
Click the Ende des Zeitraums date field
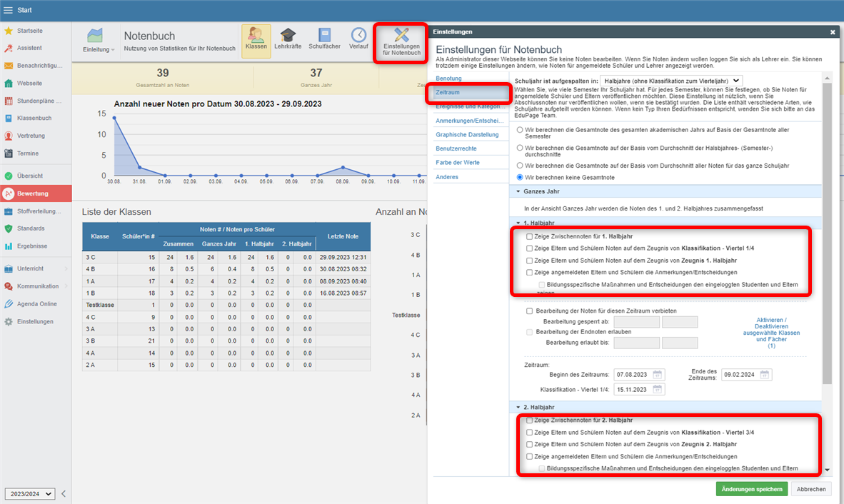[747, 374]
